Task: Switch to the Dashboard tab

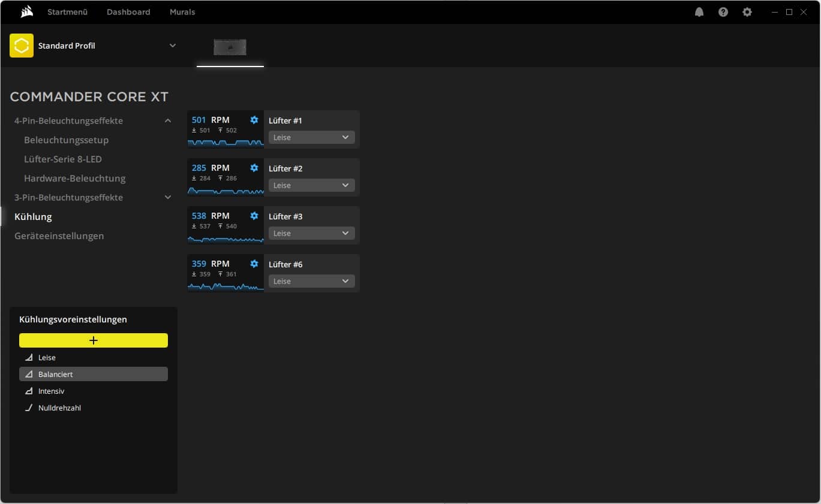Action: click(128, 12)
